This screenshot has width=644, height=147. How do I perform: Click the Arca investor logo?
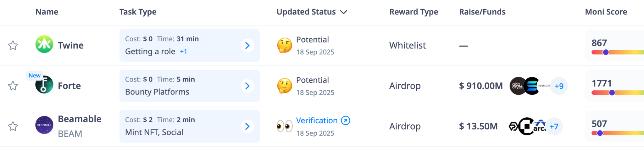(540, 126)
